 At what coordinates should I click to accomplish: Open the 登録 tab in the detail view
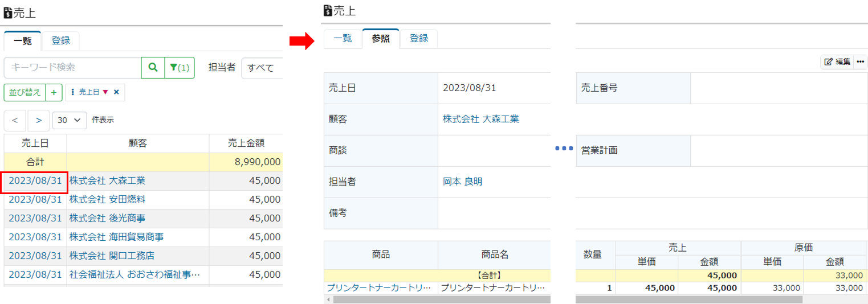[419, 38]
